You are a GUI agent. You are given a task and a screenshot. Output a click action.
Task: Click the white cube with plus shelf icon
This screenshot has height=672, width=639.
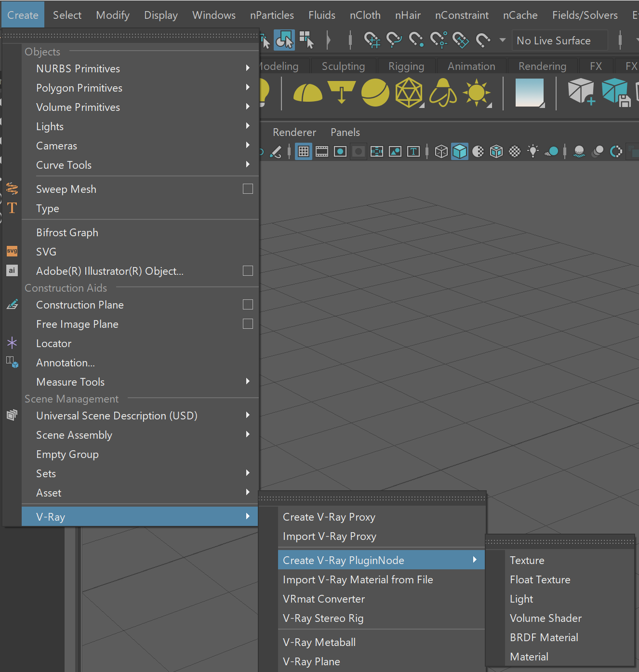(x=581, y=92)
